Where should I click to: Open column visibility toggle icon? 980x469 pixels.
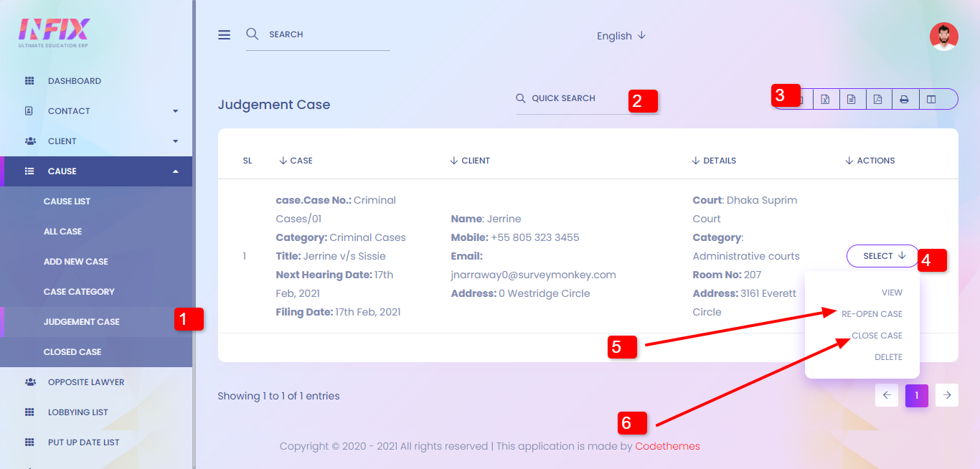point(931,99)
